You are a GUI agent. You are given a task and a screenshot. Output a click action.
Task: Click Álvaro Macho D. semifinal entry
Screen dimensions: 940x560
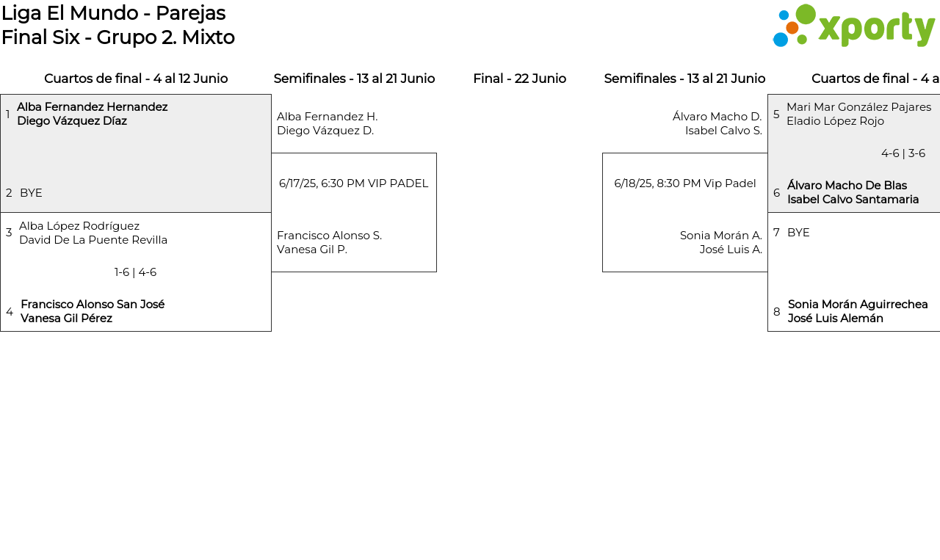(x=717, y=123)
